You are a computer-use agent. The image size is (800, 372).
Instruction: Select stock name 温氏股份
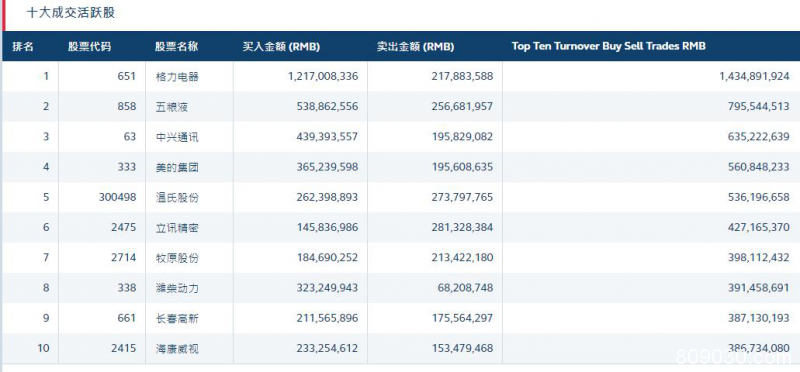177,197
